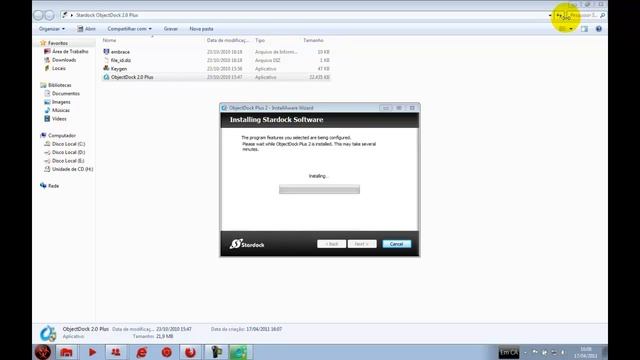640x360 pixels.
Task: Open the Start orb on the taskbar
Action: coord(42,352)
